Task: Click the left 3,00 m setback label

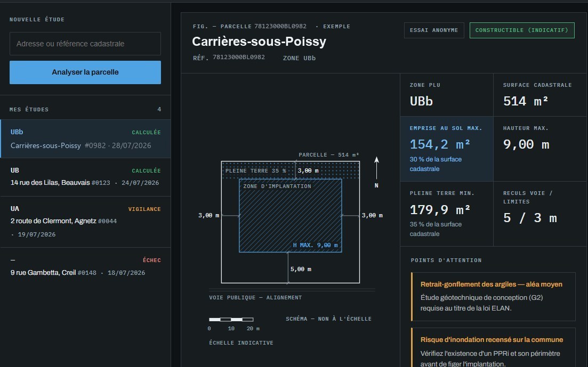Action: click(208, 216)
